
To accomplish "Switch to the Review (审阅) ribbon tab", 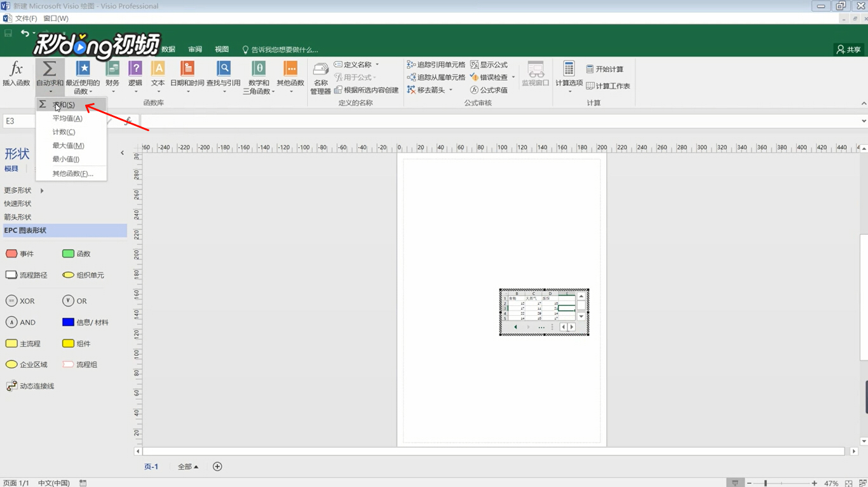I will pyautogui.click(x=195, y=50).
